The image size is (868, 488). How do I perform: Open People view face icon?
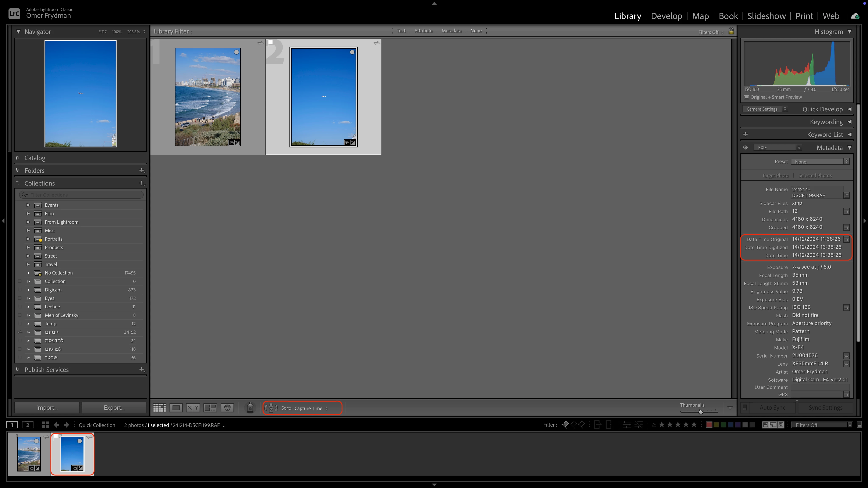point(227,408)
